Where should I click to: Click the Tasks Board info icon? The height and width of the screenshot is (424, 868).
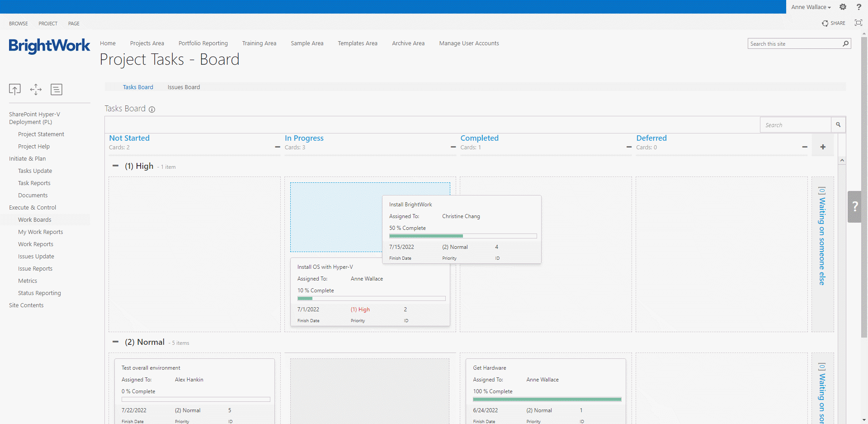[x=152, y=110]
